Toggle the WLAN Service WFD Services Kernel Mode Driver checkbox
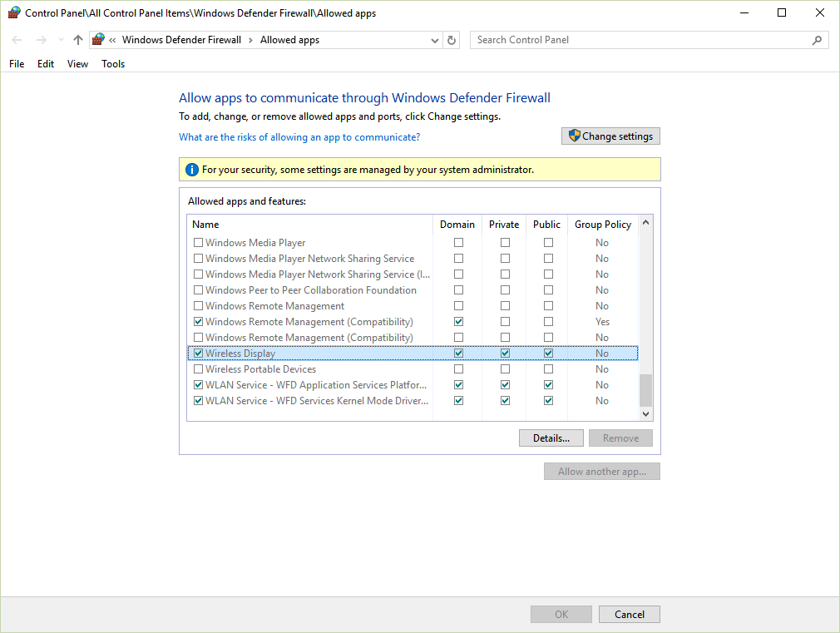The image size is (840, 633). tap(198, 401)
